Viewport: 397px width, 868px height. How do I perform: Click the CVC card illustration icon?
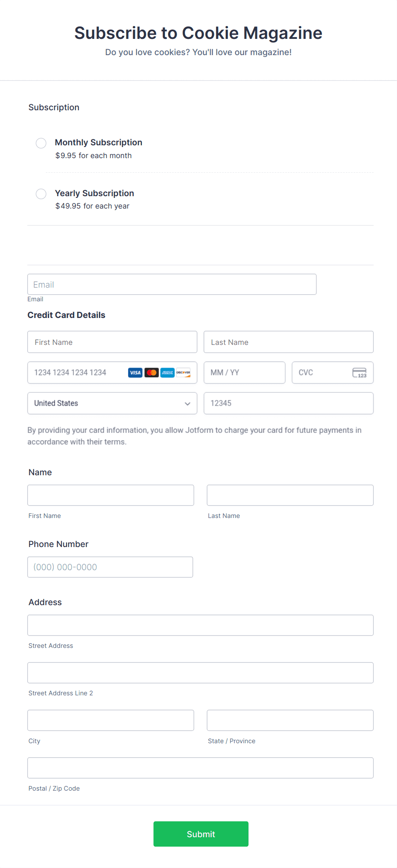pos(360,372)
